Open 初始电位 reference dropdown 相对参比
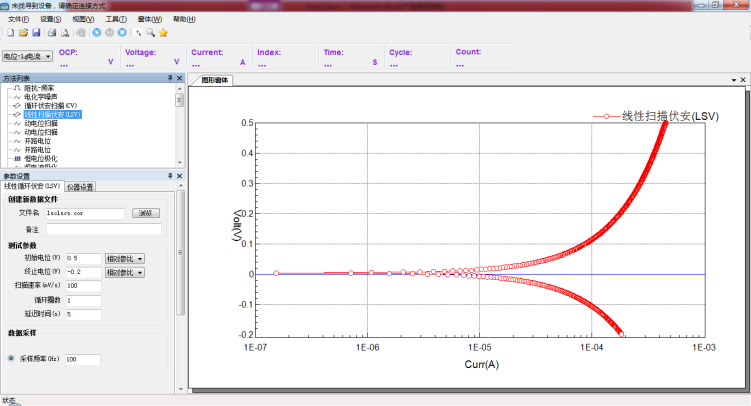 pos(125,259)
